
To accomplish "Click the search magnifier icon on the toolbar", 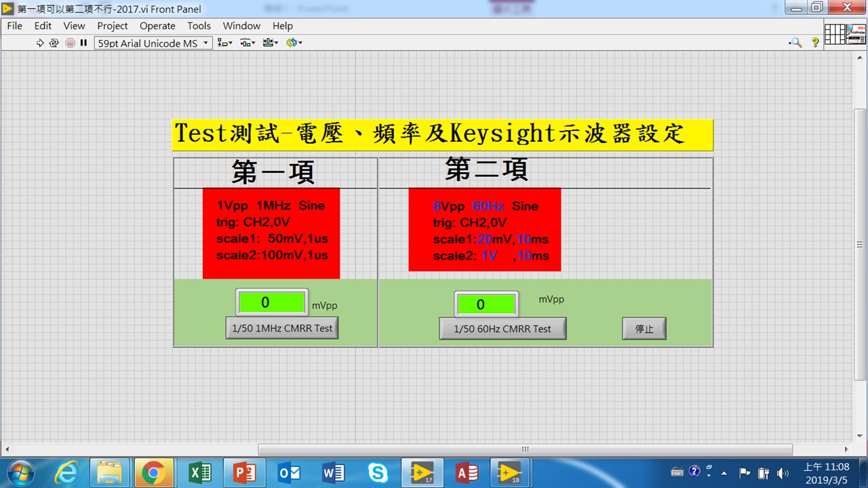I will point(795,43).
